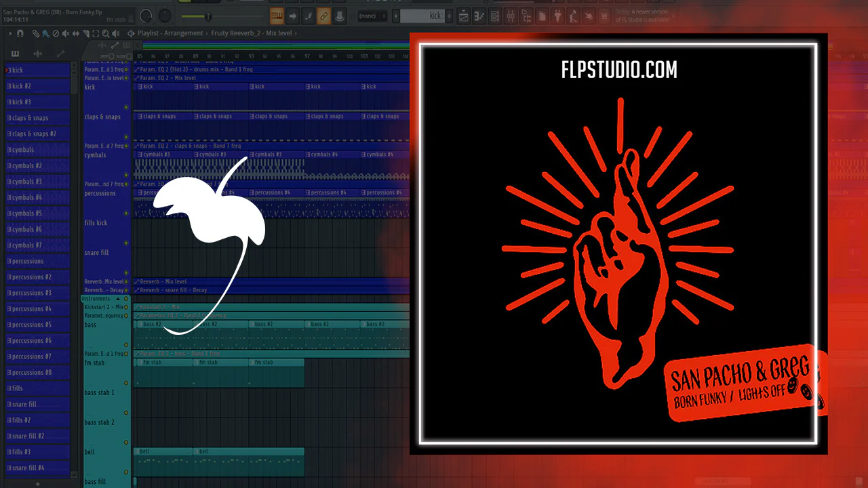Click the speaker icon before Playlist - Arrangement

click(x=131, y=33)
